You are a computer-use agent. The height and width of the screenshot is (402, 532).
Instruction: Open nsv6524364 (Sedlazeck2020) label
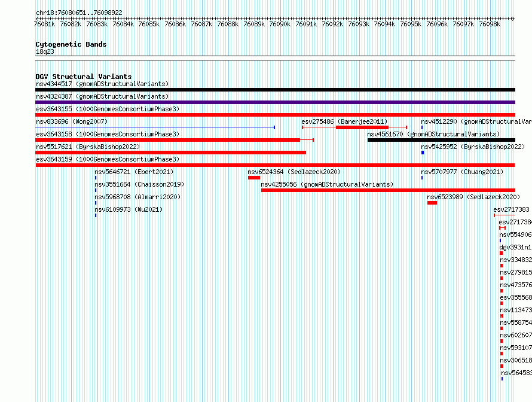tap(294, 172)
